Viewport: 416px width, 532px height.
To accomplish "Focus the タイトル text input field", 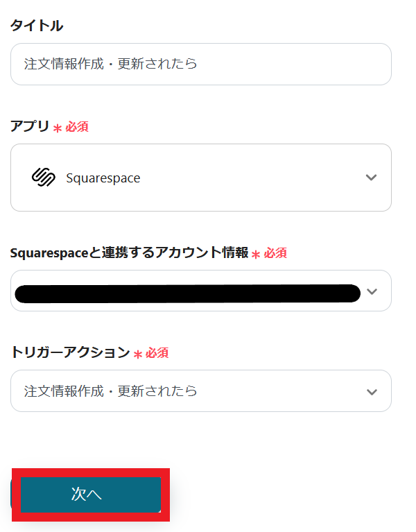I will (x=201, y=64).
